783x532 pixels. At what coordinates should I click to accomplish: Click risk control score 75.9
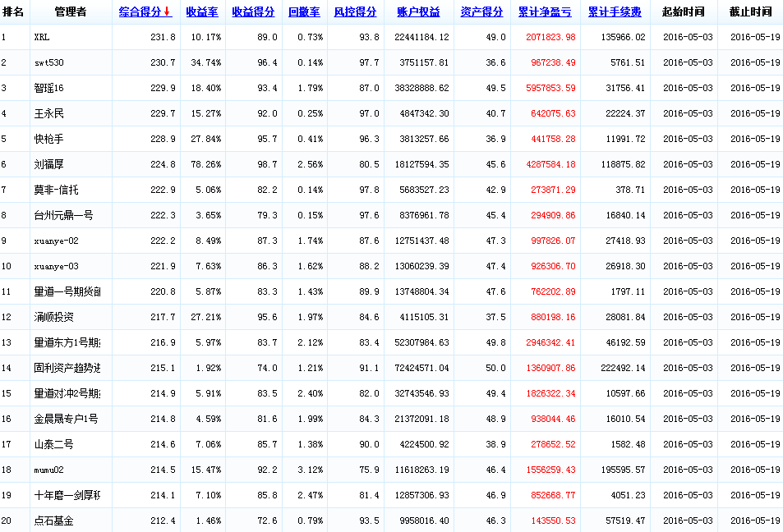(x=369, y=470)
